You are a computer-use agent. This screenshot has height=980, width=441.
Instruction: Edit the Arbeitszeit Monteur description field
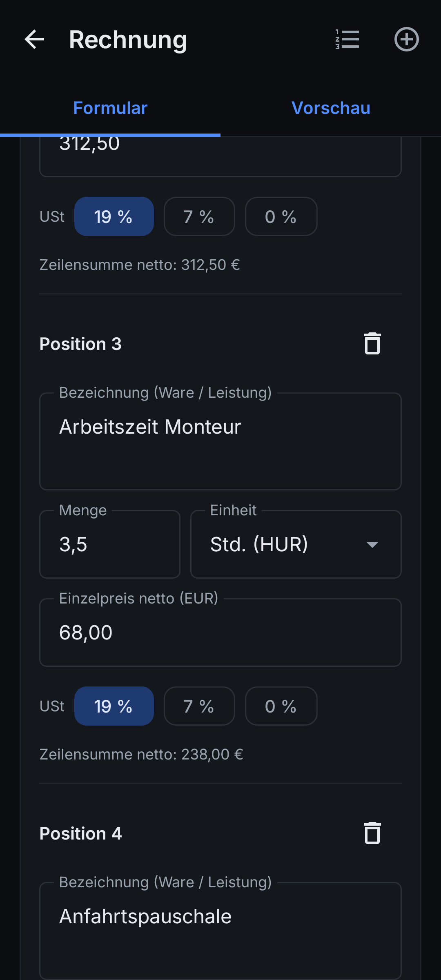pos(220,441)
